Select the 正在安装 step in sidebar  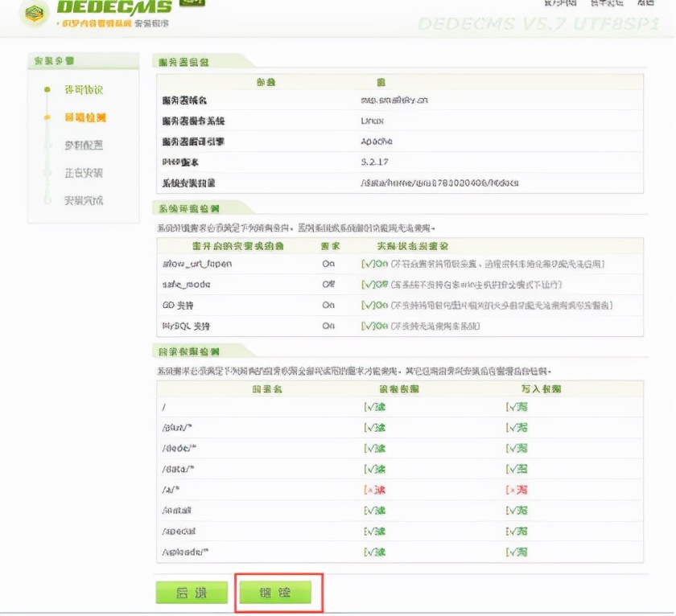(84, 173)
